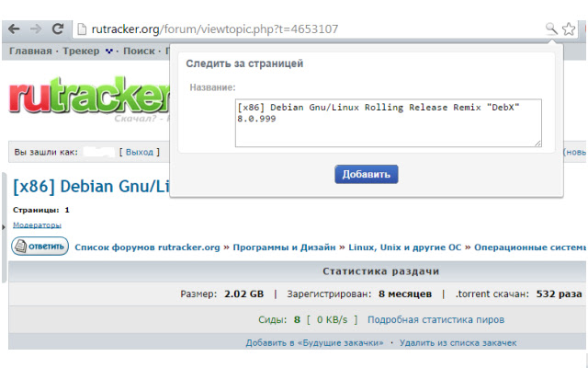This screenshot has height=368, width=588.
Task: Open the Трекер menu link
Action: pos(81,51)
